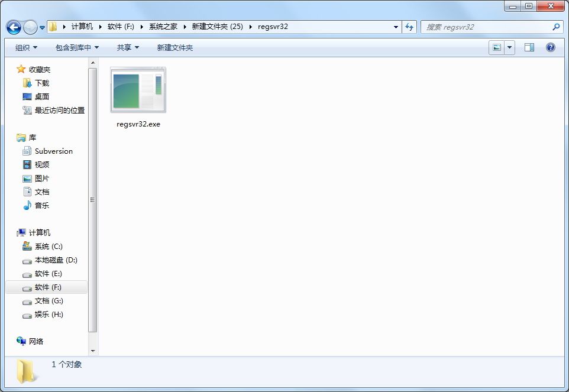Select the regsvr32.exe file thumbnail

point(138,90)
